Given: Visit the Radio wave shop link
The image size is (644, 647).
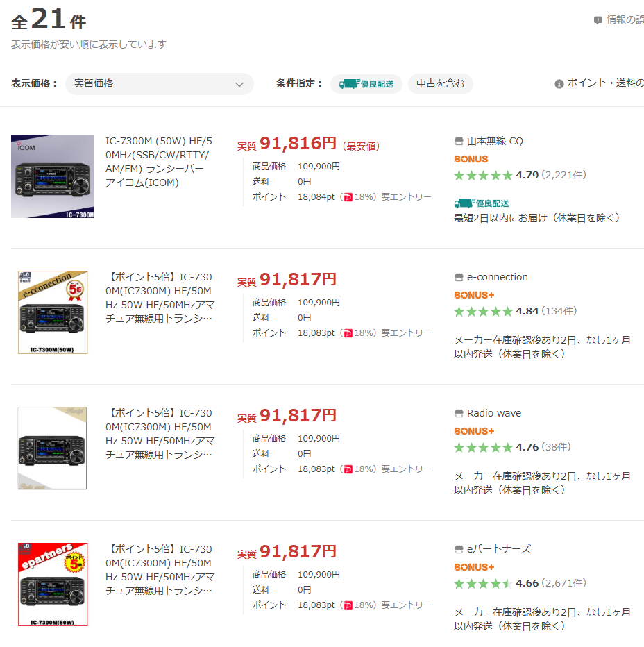Looking at the screenshot, I should pos(494,413).
